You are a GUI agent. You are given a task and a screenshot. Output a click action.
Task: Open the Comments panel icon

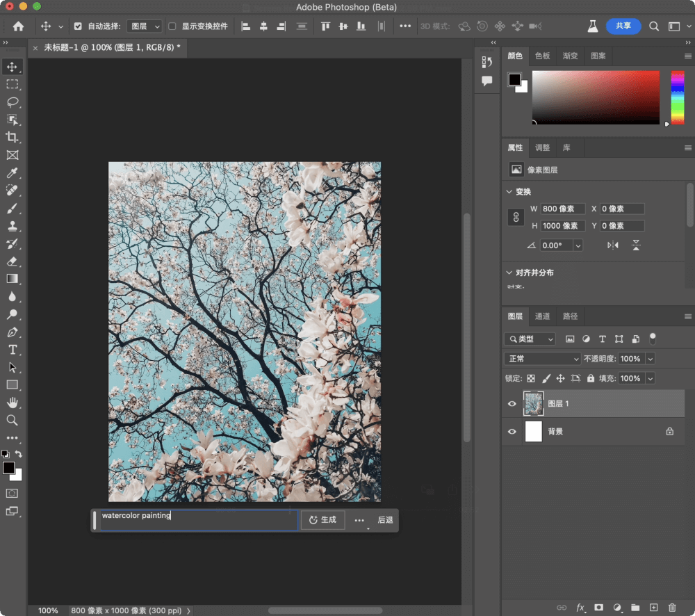click(486, 81)
